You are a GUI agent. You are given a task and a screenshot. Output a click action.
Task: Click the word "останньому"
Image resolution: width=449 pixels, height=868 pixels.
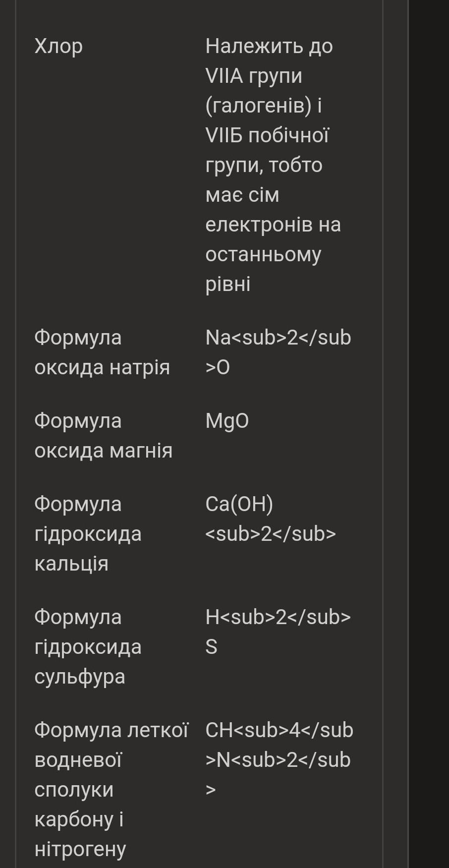click(x=263, y=254)
